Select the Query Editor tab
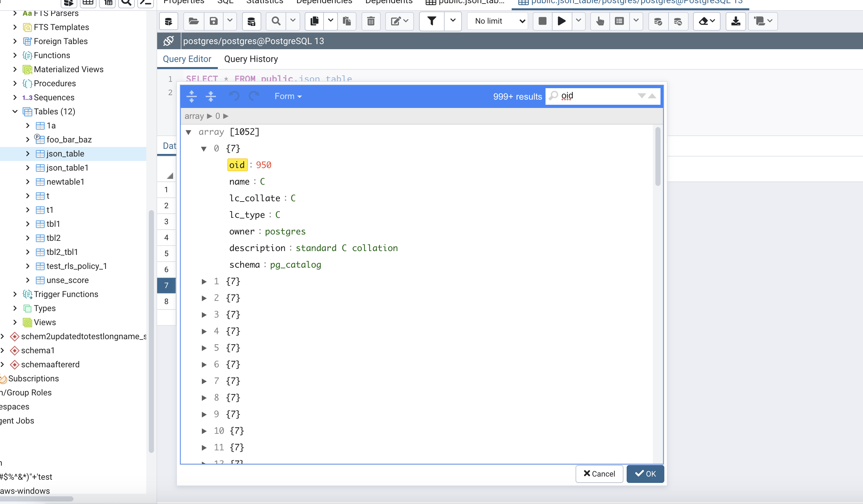The width and height of the screenshot is (863, 504). (x=187, y=59)
